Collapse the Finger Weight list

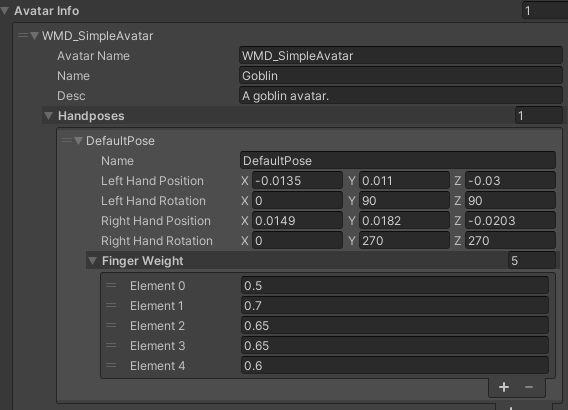[93, 260]
